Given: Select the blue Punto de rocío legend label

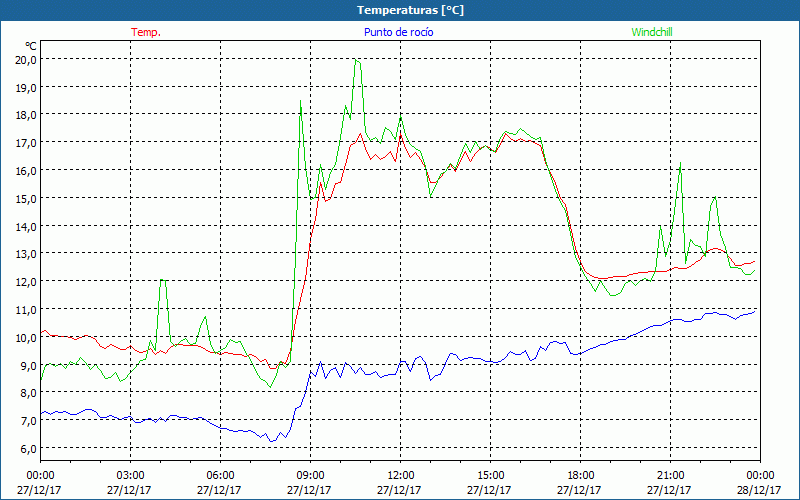Looking at the screenshot, I should (398, 32).
